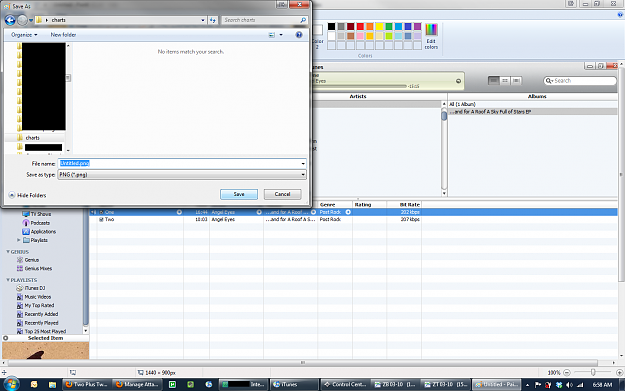
Task: Refresh the charts folder in the address bar
Action: [x=212, y=20]
